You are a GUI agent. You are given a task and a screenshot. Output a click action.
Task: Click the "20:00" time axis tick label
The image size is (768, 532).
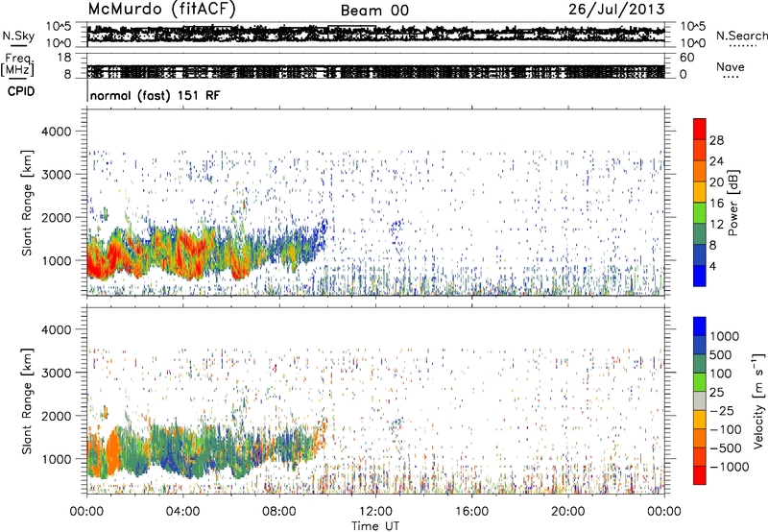point(568,512)
